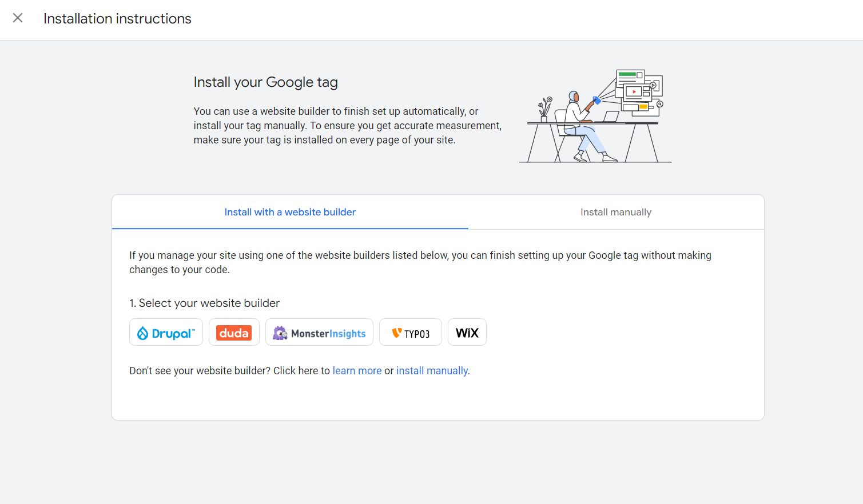Click the Install your Google tag heading
This screenshot has width=863, height=504.
coord(265,82)
